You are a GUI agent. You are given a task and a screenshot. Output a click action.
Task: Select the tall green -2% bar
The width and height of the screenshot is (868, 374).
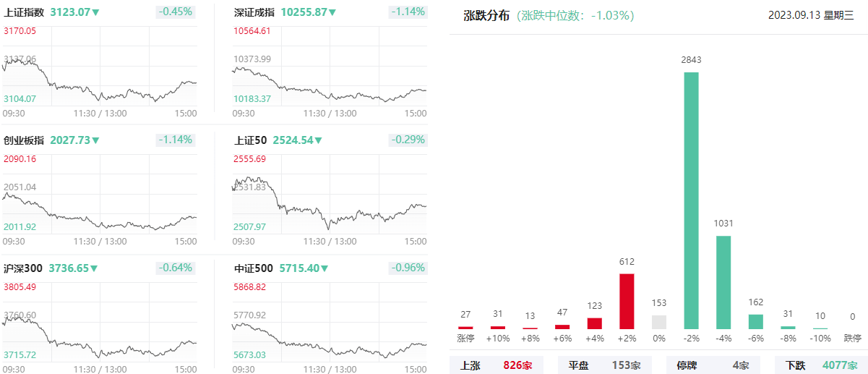tap(692, 200)
